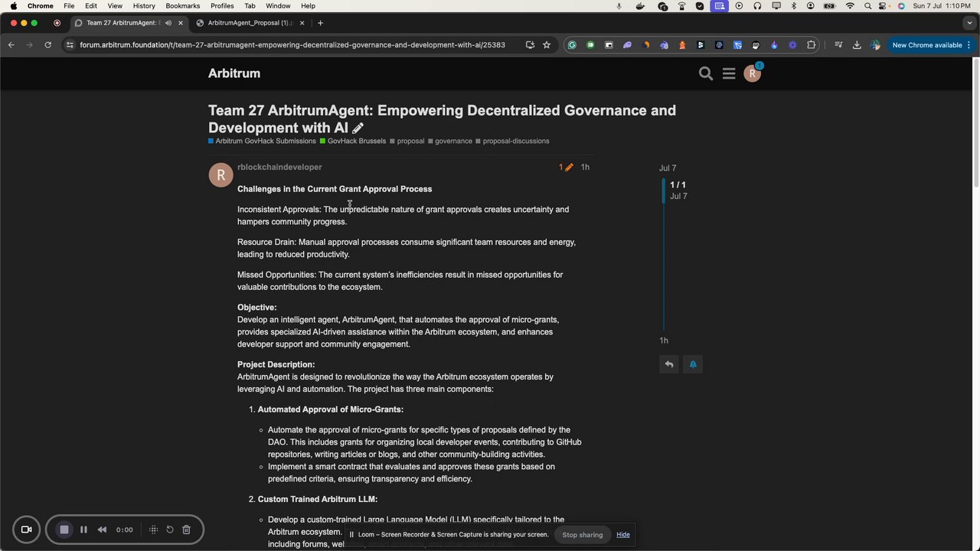Open the Docker whale menu bar icon
Viewport: 980px width, 551px height.
(641, 6)
